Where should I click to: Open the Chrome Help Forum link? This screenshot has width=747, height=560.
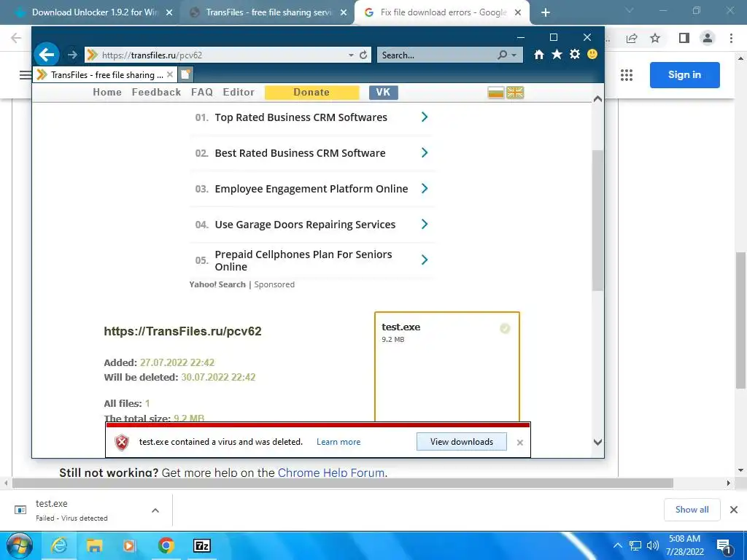pyautogui.click(x=331, y=472)
